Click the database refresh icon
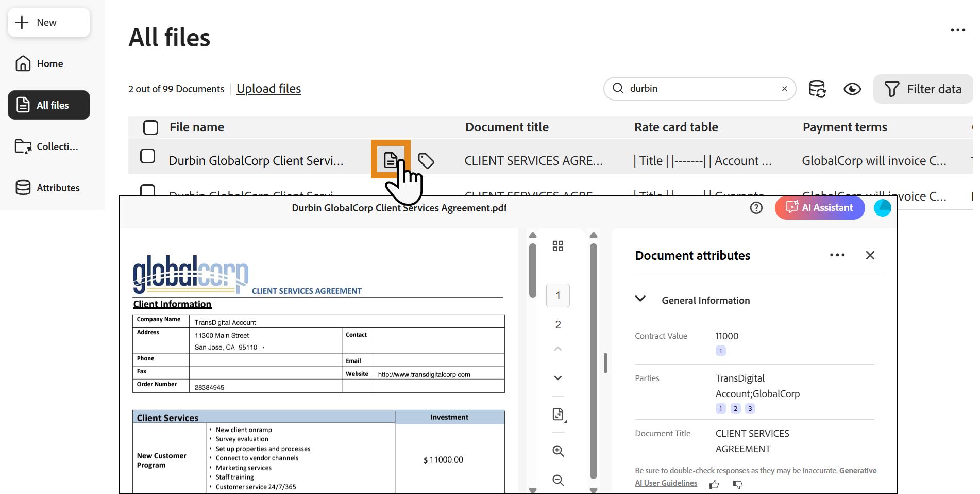 817,89
